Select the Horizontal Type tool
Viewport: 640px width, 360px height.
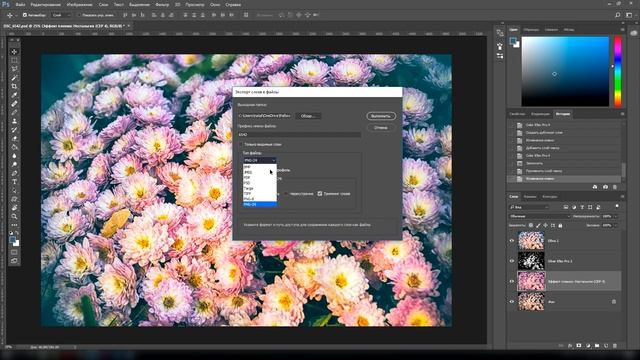click(14, 182)
